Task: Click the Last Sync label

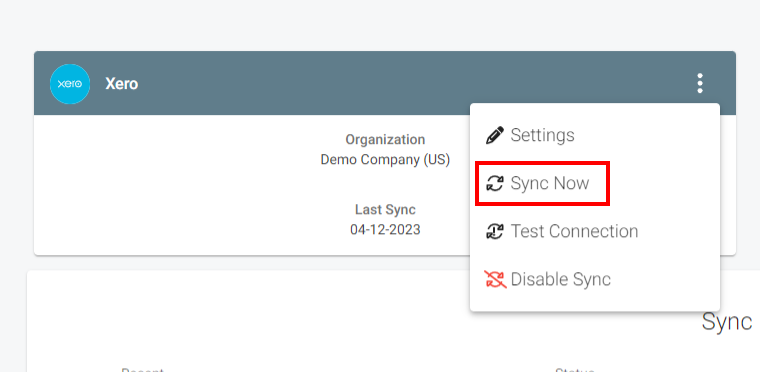Action: tap(385, 210)
